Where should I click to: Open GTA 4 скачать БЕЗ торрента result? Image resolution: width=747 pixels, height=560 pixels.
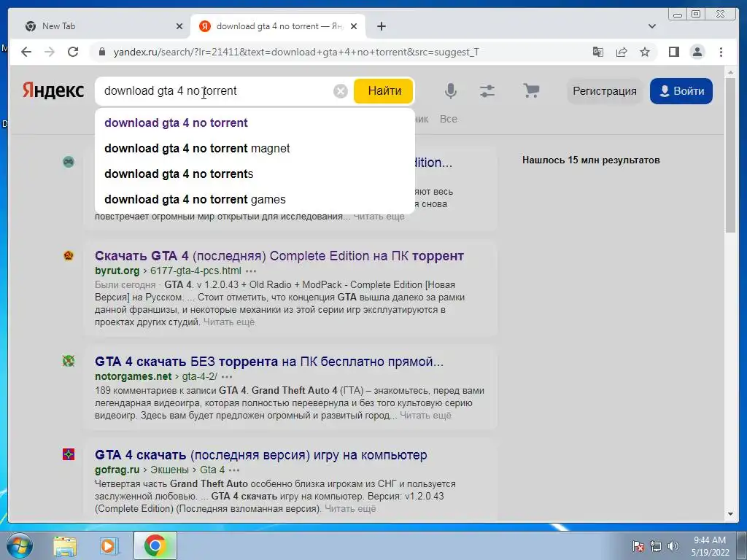click(x=269, y=362)
